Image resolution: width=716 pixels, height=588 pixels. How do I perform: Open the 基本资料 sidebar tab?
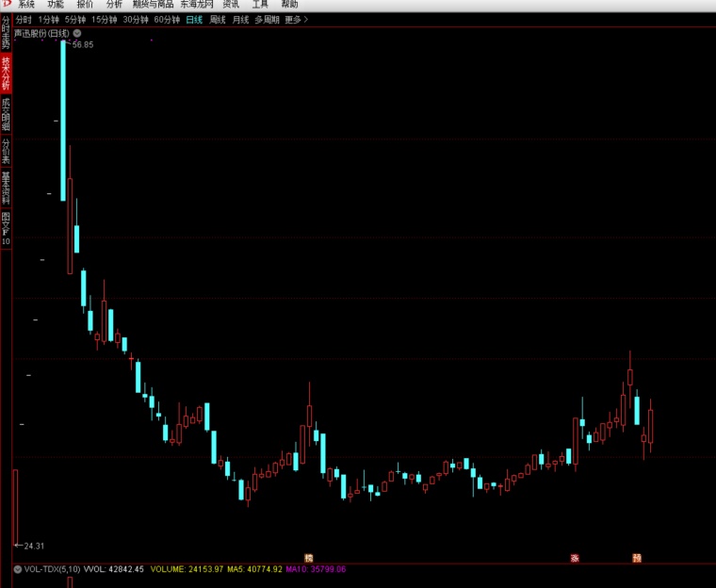pyautogui.click(x=6, y=188)
